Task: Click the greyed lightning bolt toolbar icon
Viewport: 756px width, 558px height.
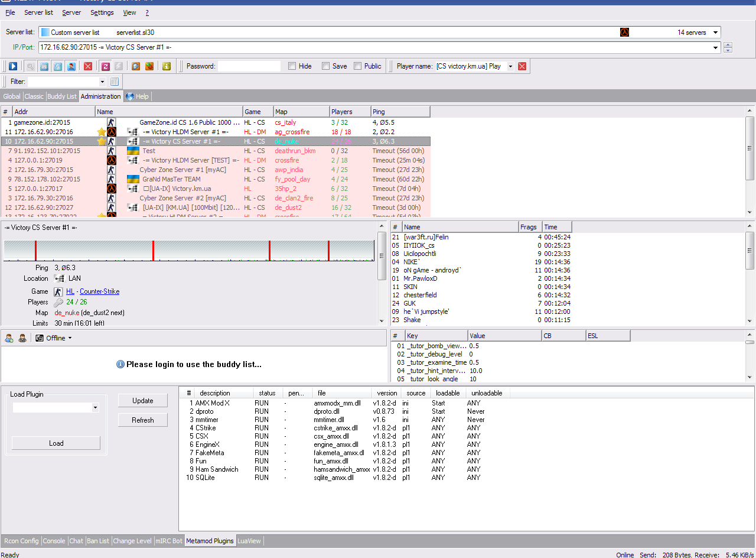Action: [118, 66]
